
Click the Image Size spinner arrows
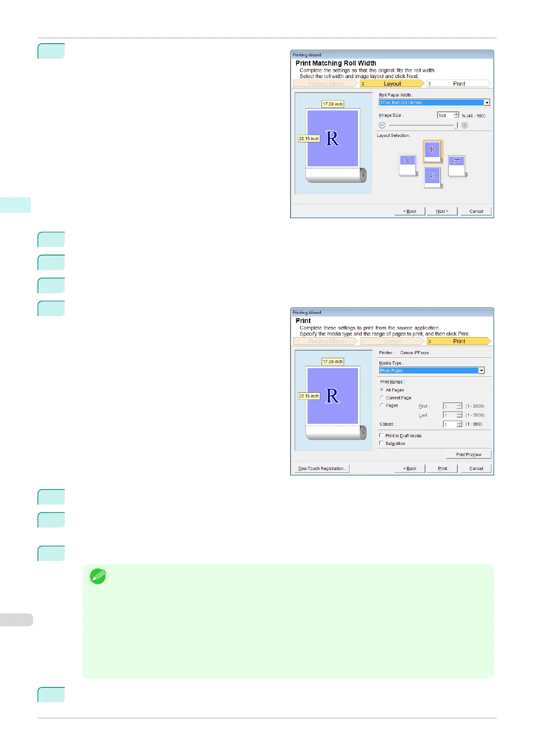456,115
